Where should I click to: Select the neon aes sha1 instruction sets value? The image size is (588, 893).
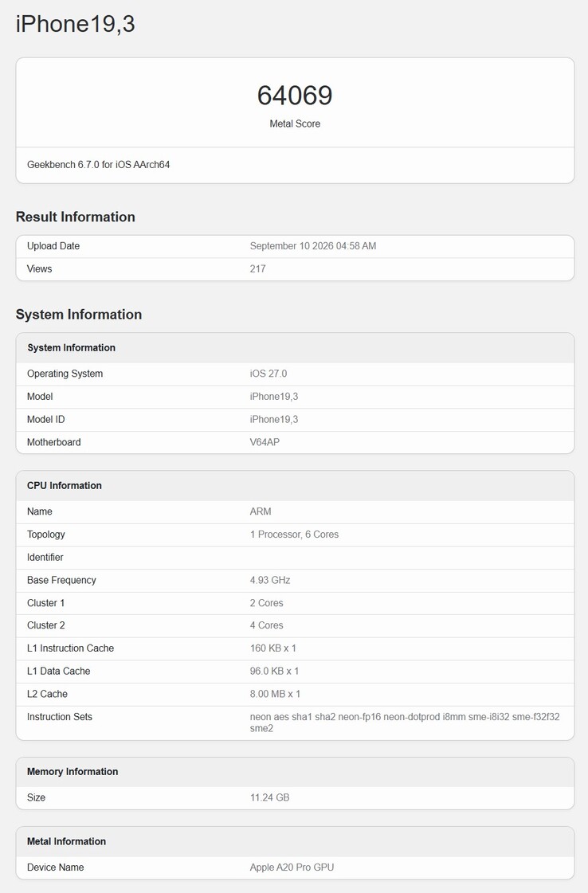tap(405, 723)
